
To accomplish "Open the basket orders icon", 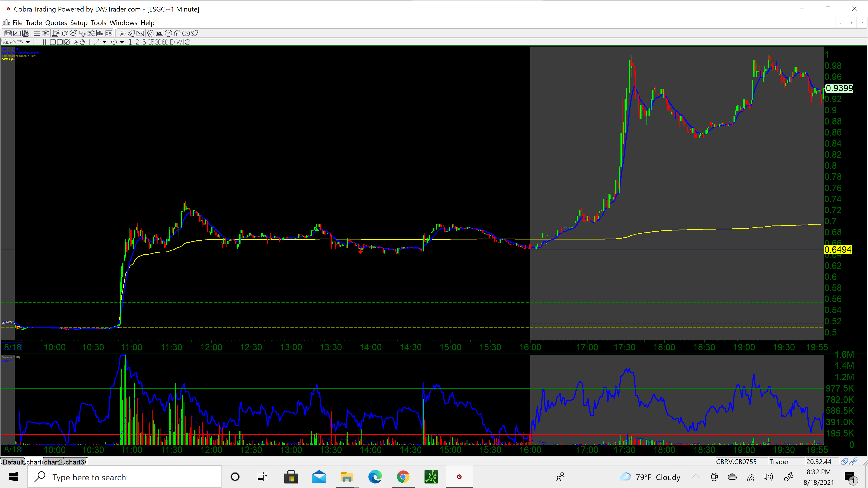I will coord(123,33).
